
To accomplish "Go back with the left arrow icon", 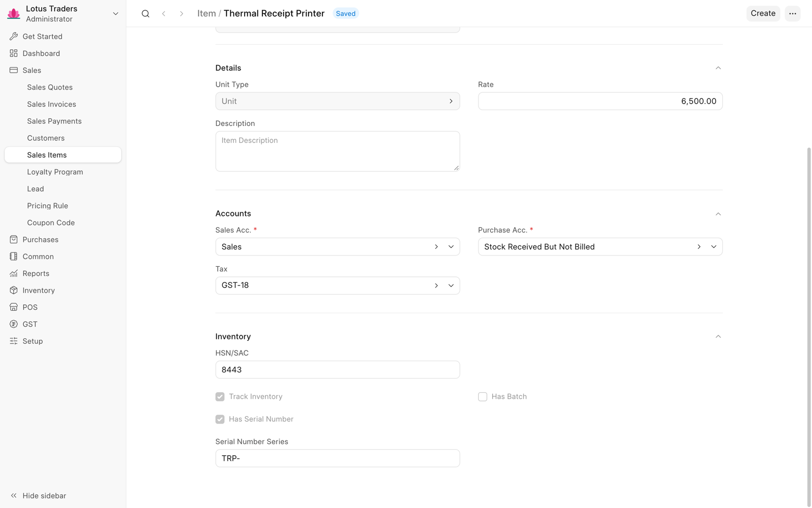I will click(x=163, y=14).
